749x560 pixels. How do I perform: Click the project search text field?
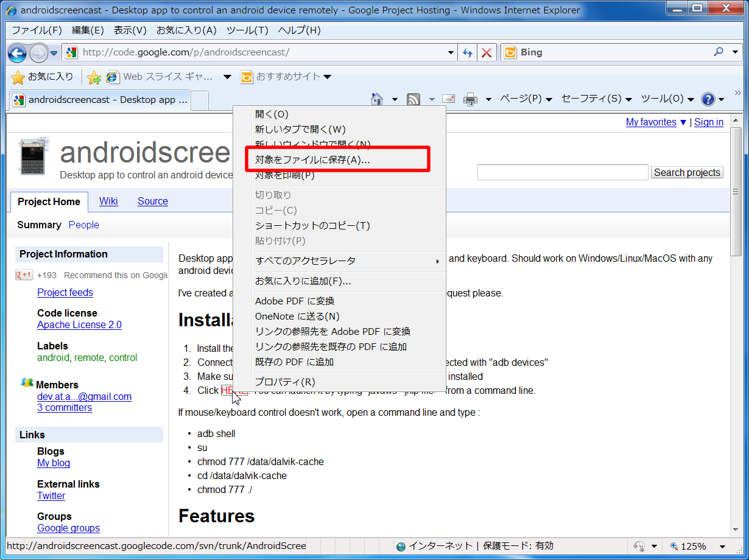coord(563,172)
